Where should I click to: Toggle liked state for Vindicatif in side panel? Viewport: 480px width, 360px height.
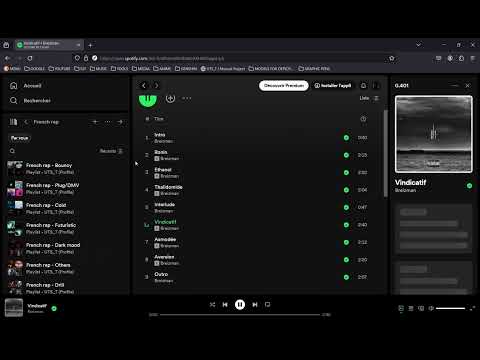tap(469, 186)
